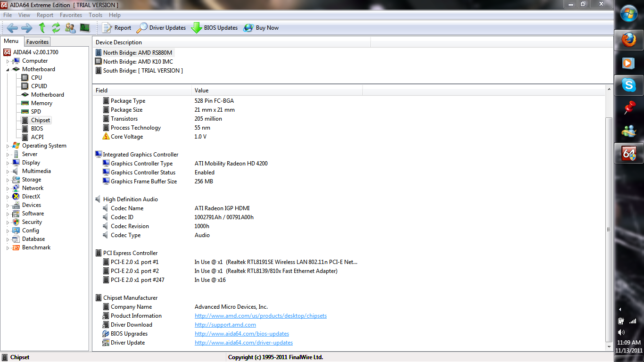Select the Database tree item

[x=33, y=239]
